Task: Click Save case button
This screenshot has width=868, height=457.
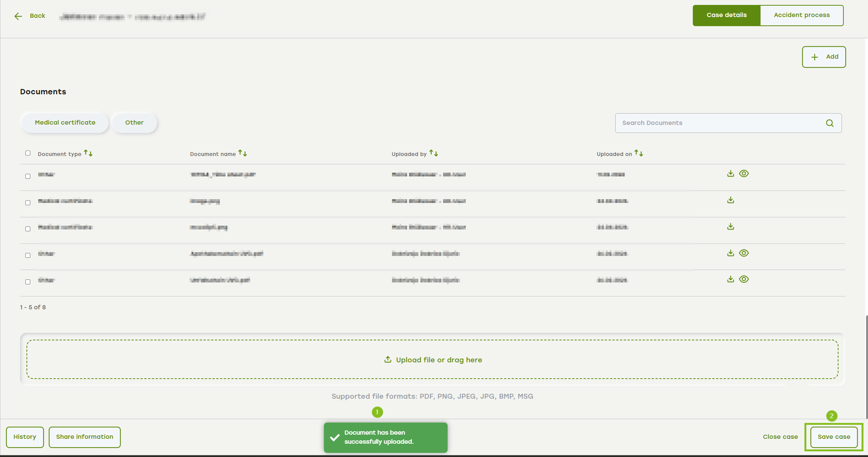Action: (x=834, y=437)
